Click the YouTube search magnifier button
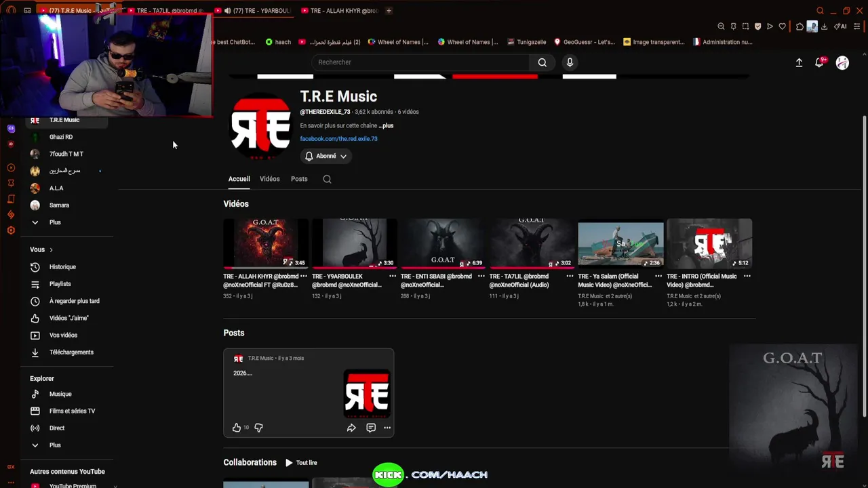 click(x=542, y=62)
